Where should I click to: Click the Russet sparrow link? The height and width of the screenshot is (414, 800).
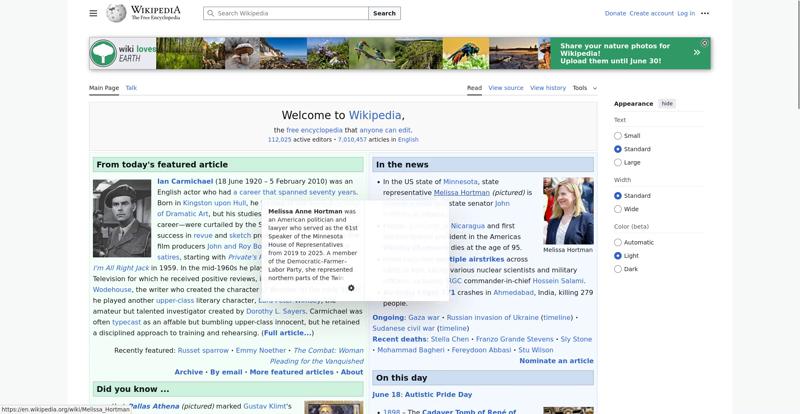click(x=203, y=350)
